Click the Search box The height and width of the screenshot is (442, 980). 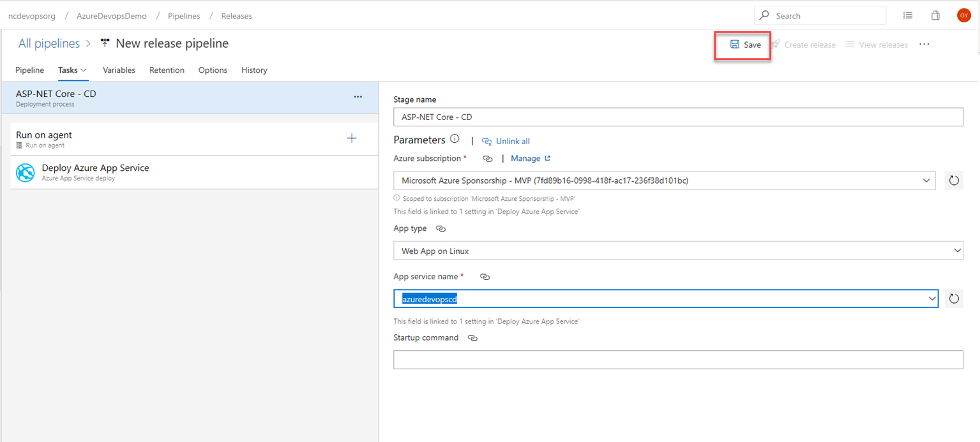(x=820, y=16)
